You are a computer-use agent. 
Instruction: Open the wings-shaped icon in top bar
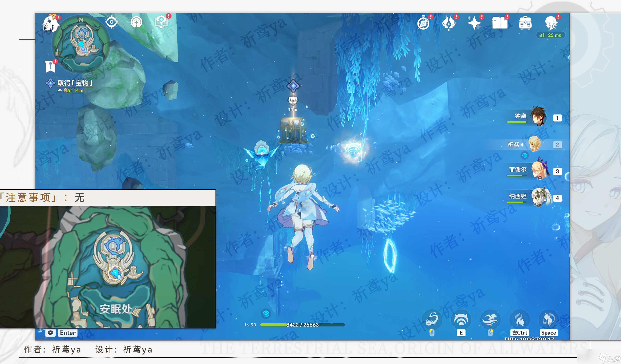449,23
